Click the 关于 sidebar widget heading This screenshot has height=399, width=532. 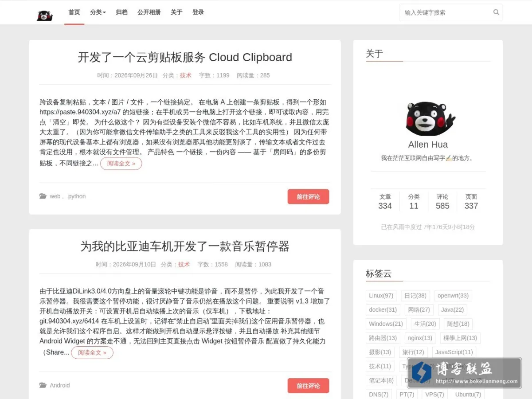(x=374, y=54)
